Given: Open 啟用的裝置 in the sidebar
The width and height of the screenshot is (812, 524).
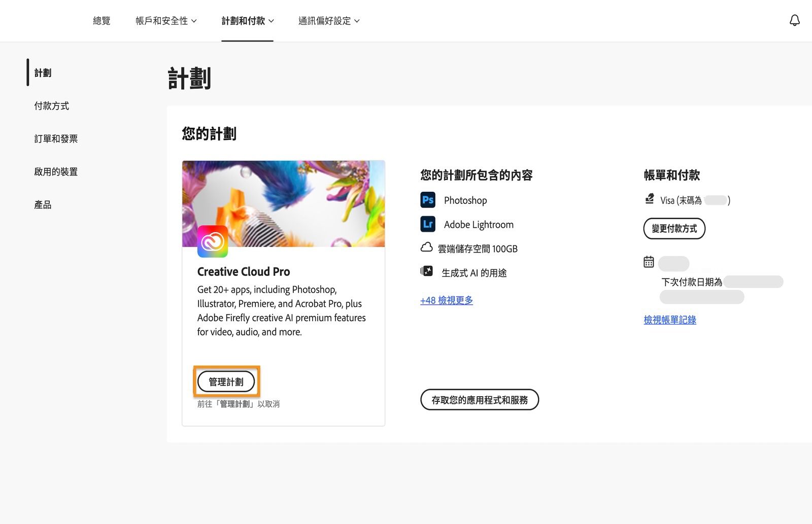Looking at the screenshot, I should (x=56, y=171).
